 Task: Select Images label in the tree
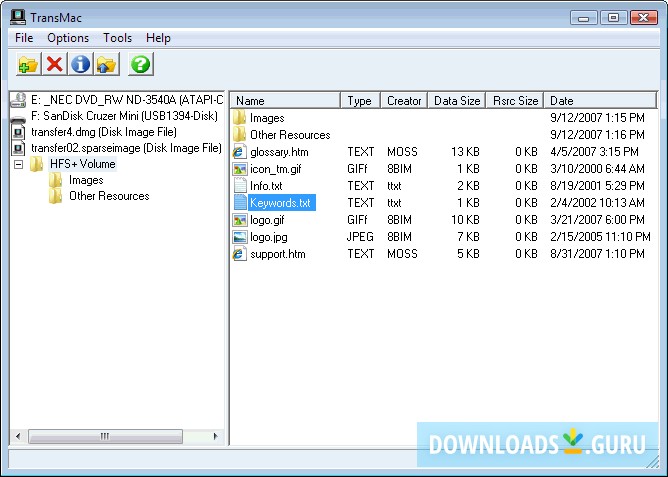(x=86, y=180)
